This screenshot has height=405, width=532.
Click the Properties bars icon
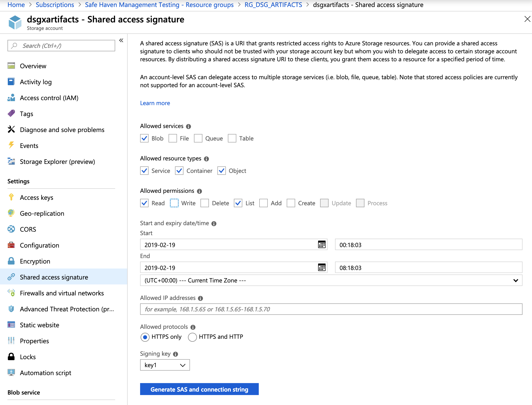[11, 340]
